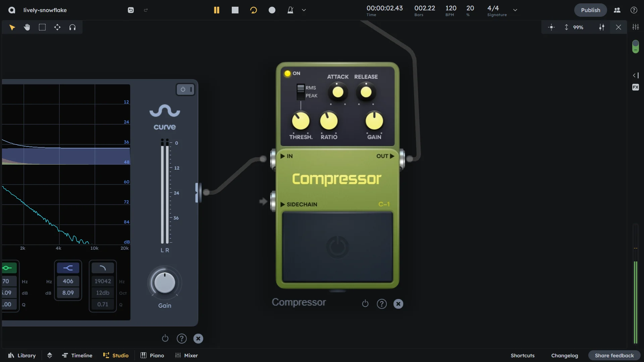
Task: Open the Share feedback link
Action: click(614, 355)
